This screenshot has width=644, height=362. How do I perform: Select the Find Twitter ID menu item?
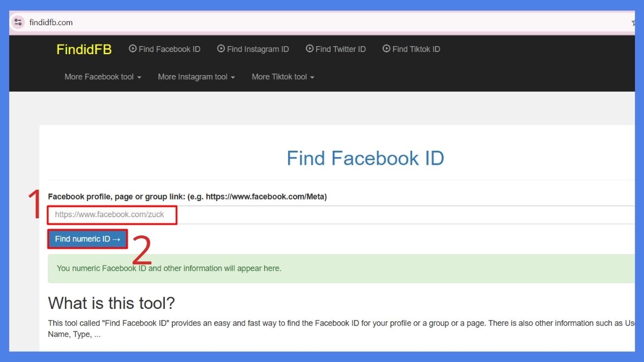341,49
